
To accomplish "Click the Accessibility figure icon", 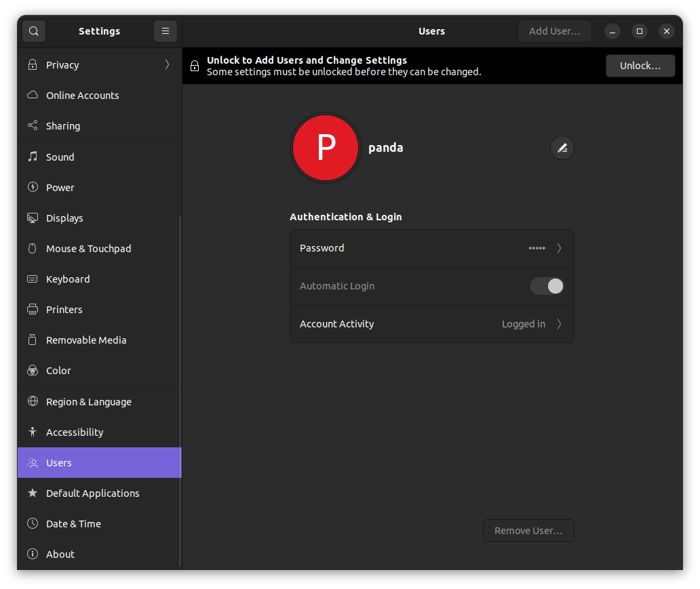I will tap(33, 432).
